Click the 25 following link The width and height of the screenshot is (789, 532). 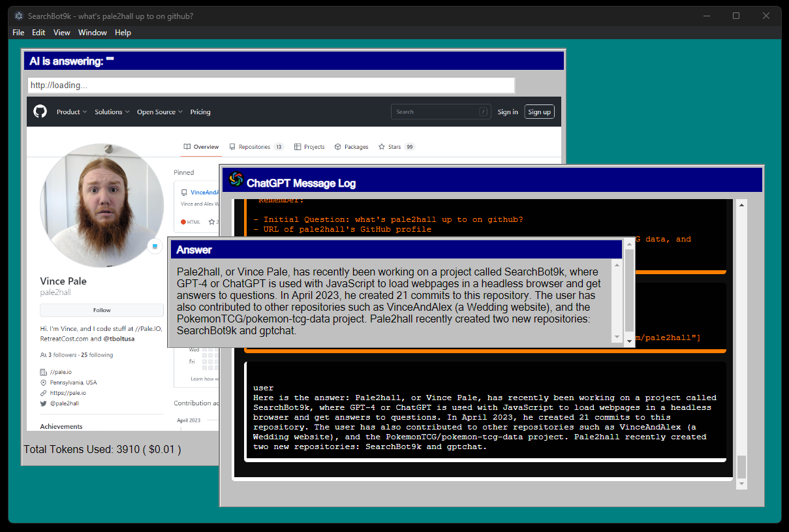97,355
